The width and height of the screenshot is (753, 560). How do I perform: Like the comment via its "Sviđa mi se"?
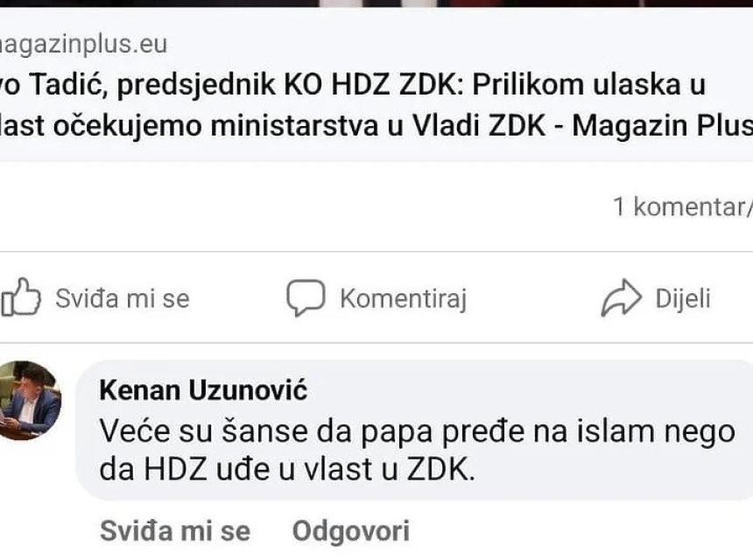175,530
